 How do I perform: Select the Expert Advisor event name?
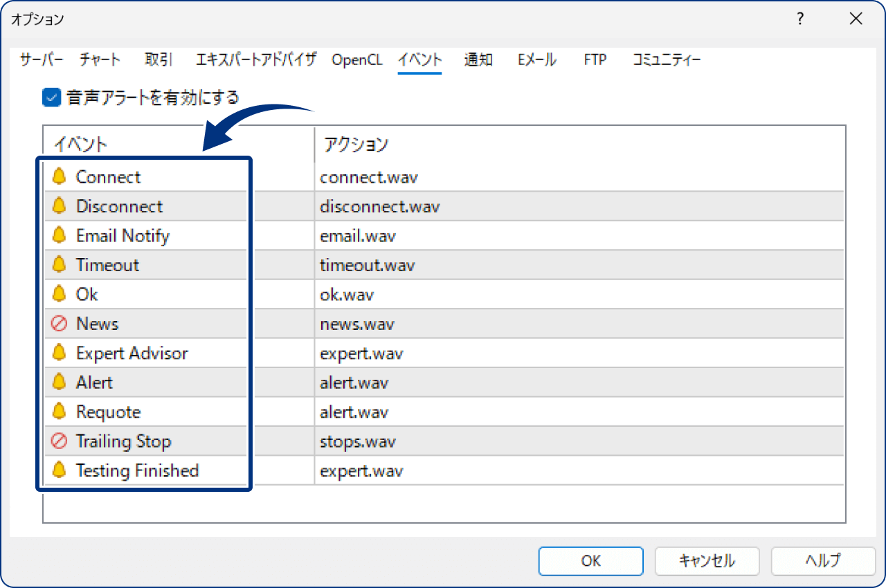[x=132, y=353]
